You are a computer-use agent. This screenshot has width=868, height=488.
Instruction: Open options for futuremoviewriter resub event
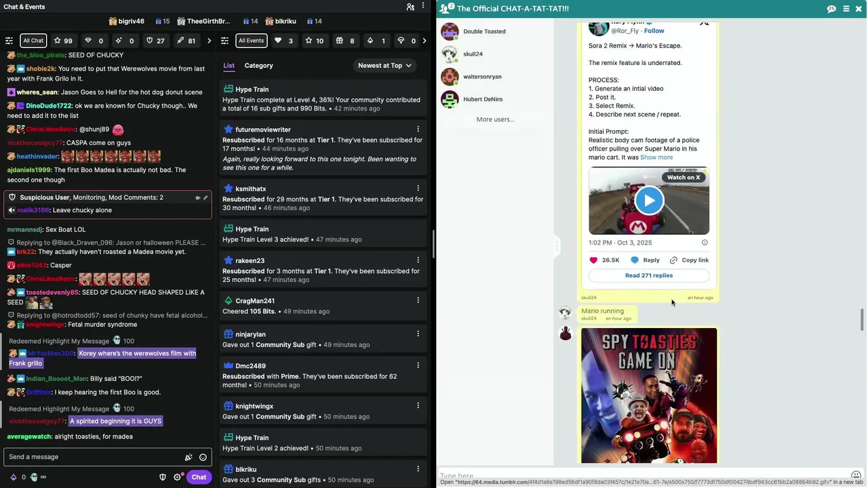(x=418, y=129)
